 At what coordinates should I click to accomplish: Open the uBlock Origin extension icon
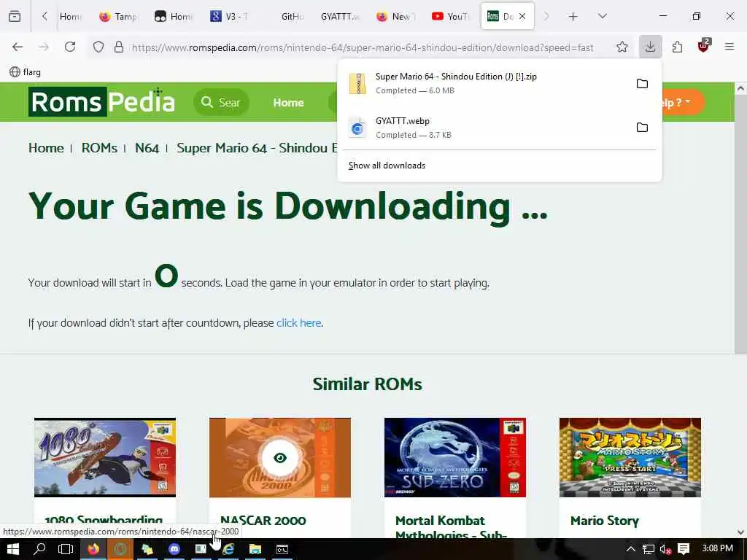[x=704, y=46]
